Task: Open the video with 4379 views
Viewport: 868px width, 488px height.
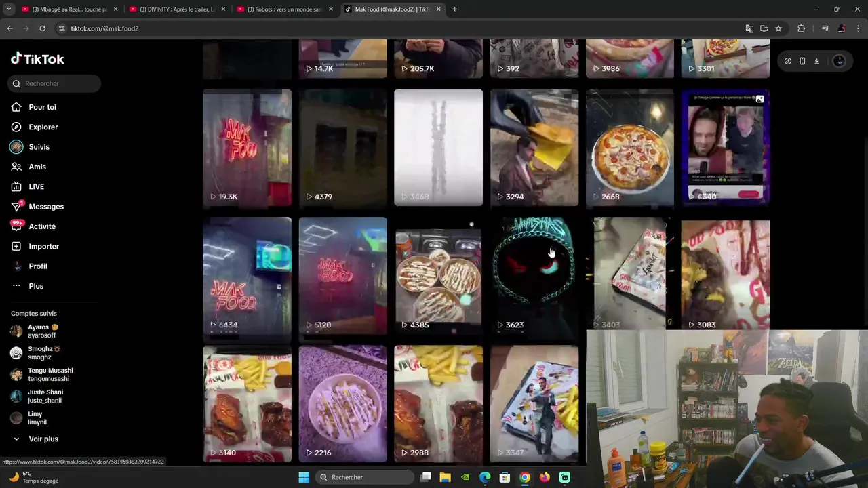Action: (342, 147)
